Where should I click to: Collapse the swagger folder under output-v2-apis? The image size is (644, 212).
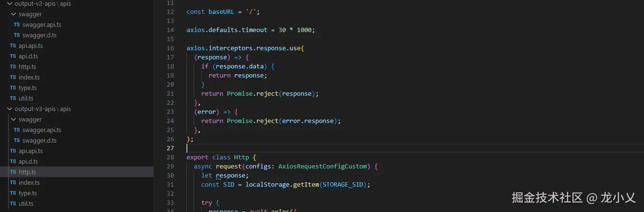pyautogui.click(x=13, y=14)
